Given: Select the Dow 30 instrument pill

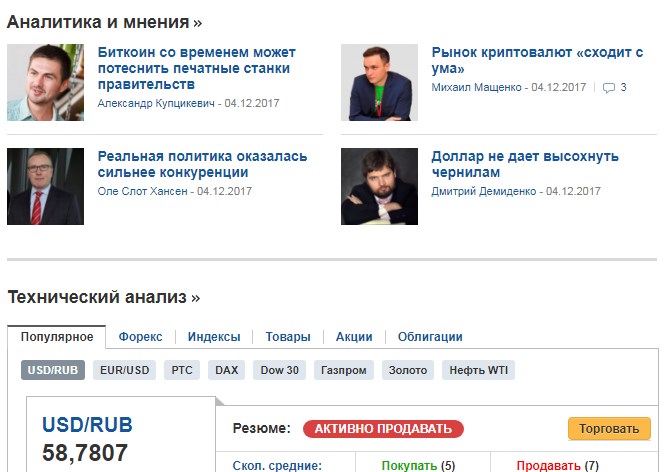Looking at the screenshot, I should 279,370.
